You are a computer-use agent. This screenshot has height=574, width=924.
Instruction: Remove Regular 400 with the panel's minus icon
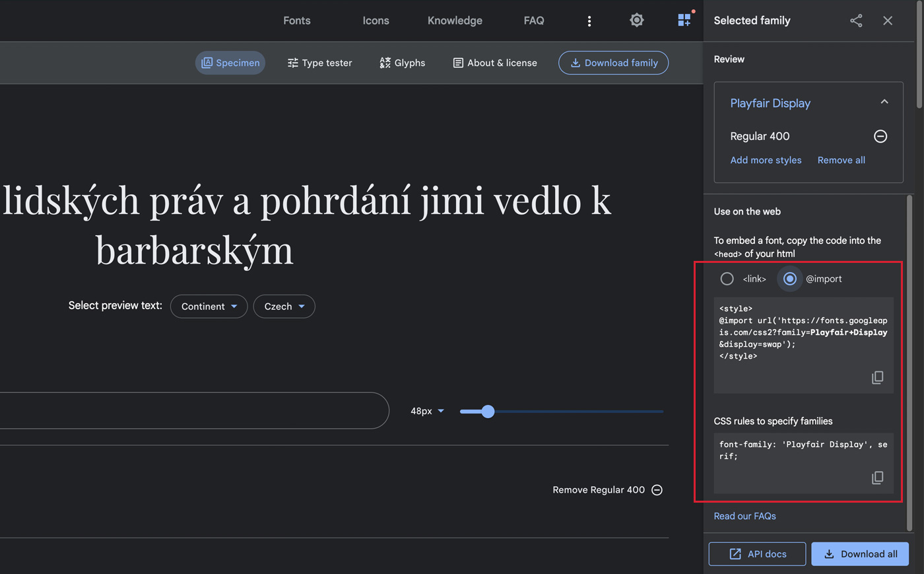pos(880,136)
